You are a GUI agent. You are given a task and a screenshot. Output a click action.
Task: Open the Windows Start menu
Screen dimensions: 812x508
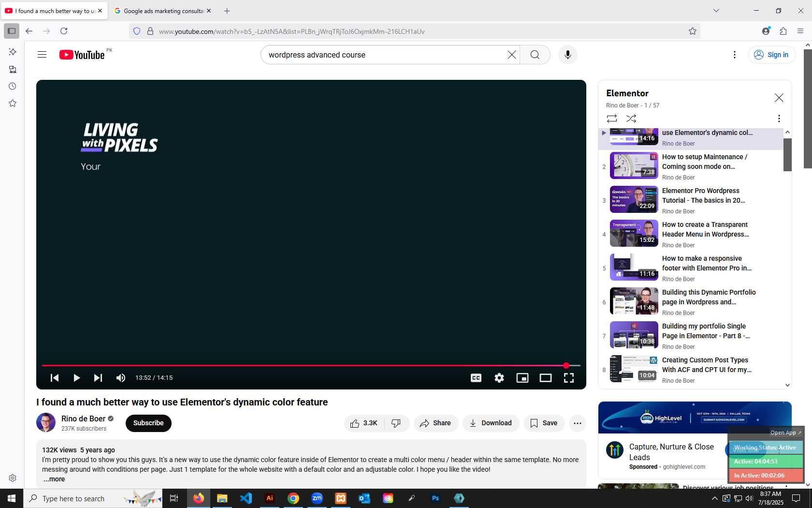12,498
